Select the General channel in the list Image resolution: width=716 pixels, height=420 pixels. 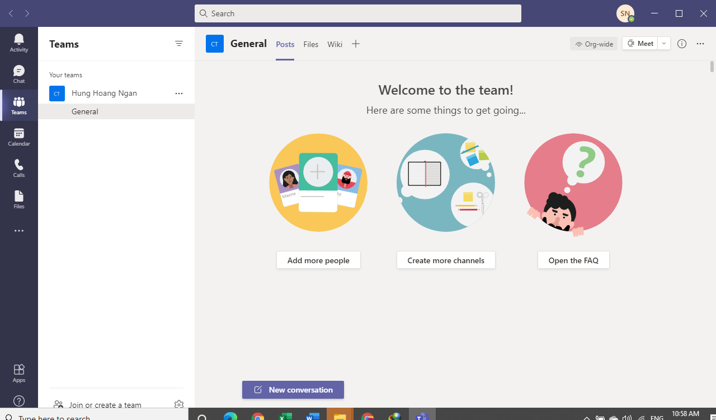coord(116,111)
